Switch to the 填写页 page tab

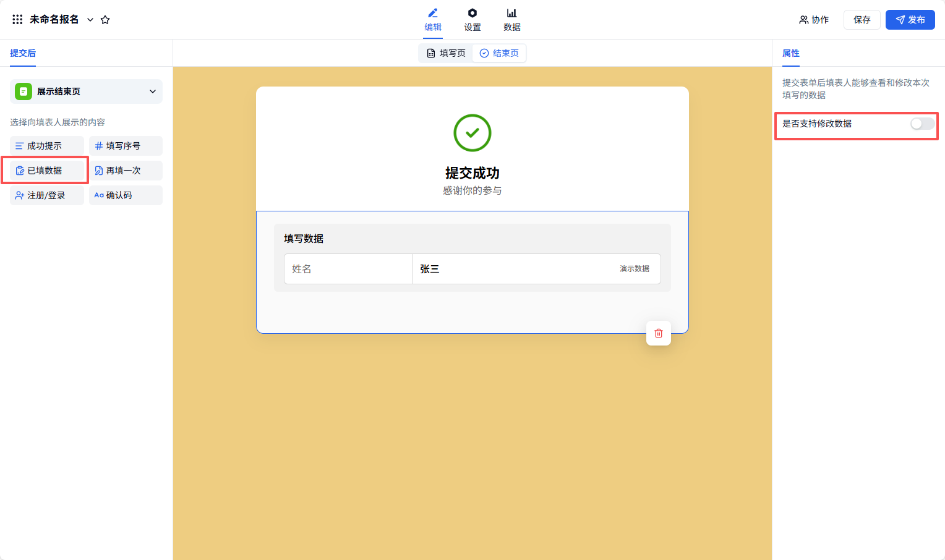pyautogui.click(x=446, y=53)
